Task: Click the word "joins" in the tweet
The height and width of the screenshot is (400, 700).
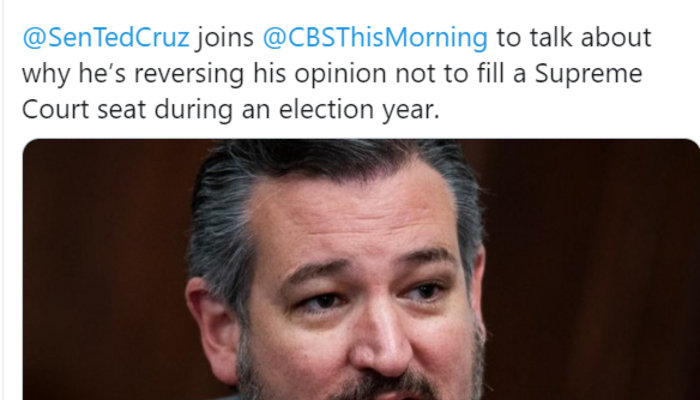Action: tap(225, 39)
